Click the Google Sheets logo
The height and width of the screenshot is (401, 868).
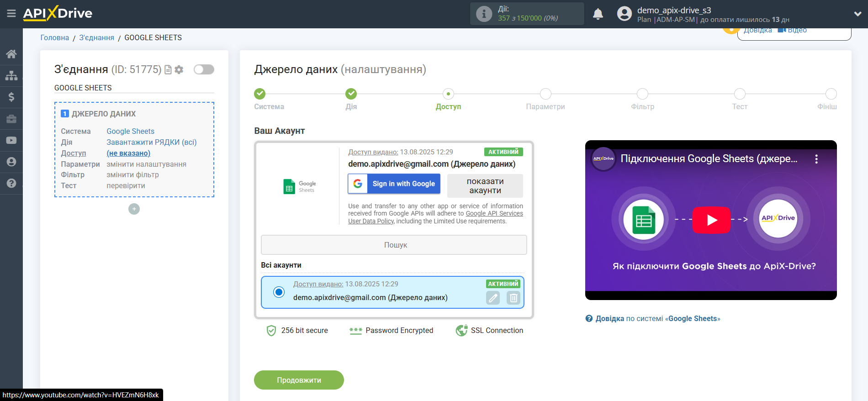click(x=299, y=186)
